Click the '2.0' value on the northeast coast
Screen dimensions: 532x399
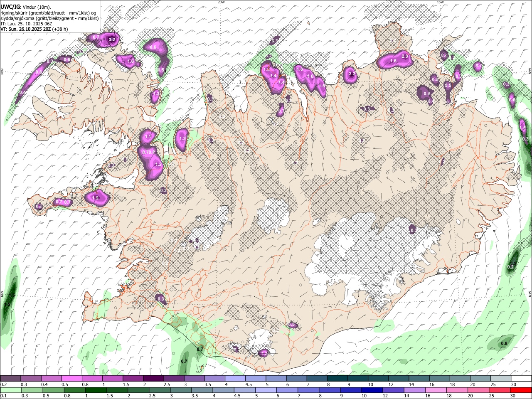coord(406,56)
